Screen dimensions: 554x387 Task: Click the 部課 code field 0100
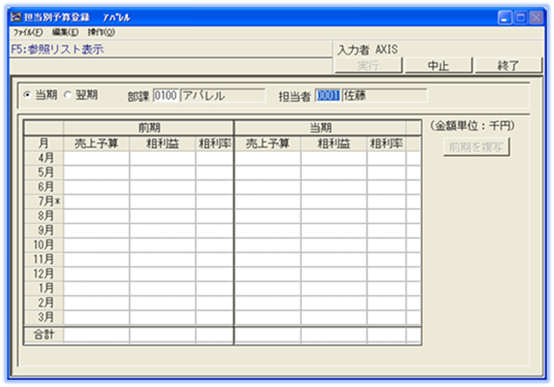pyautogui.click(x=166, y=95)
